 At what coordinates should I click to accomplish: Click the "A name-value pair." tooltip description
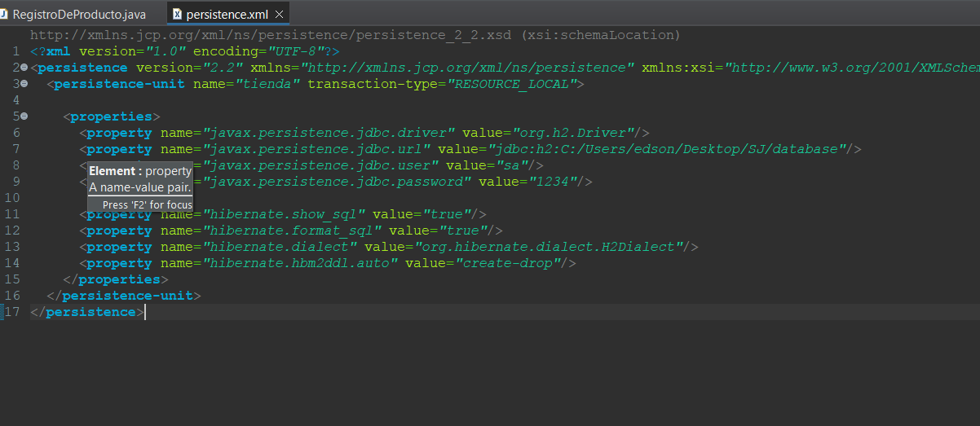[x=140, y=187]
